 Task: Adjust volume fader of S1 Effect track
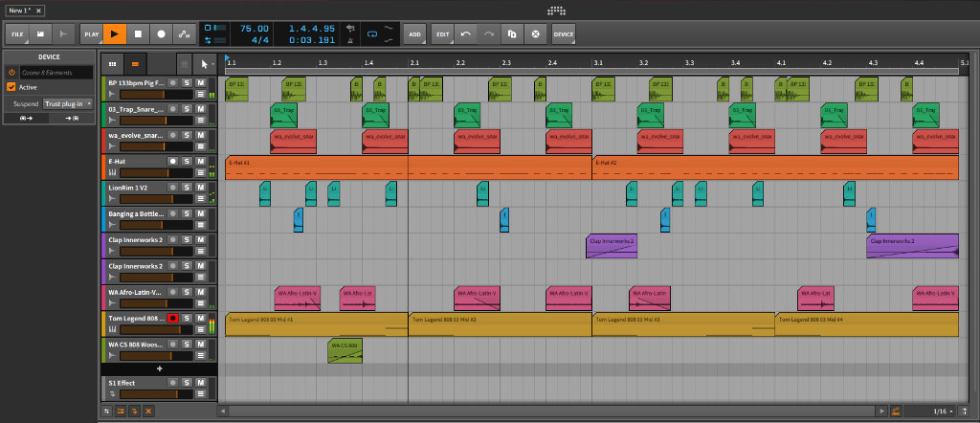(156, 394)
